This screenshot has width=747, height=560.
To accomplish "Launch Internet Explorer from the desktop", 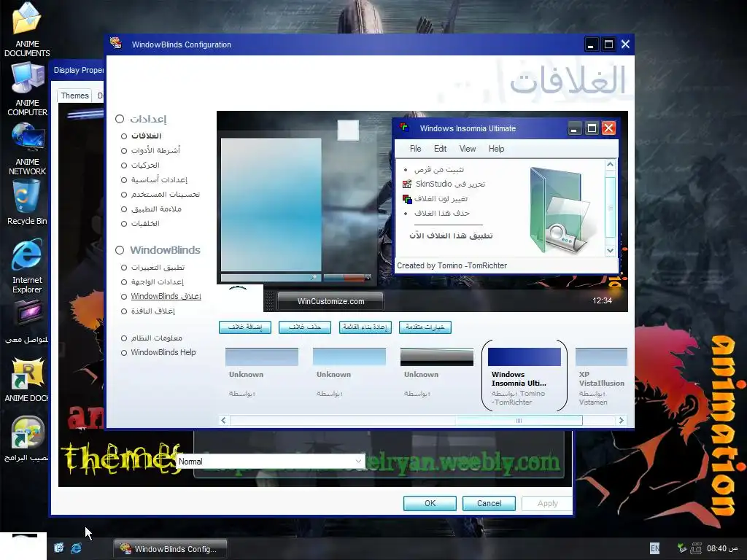I will (x=27, y=256).
